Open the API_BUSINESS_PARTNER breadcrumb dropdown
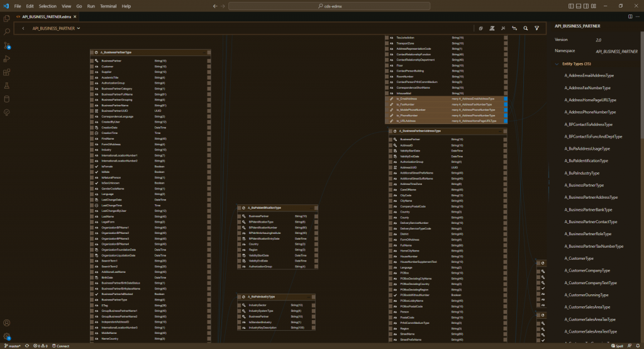Screen dimensions: 644x349 79,28
